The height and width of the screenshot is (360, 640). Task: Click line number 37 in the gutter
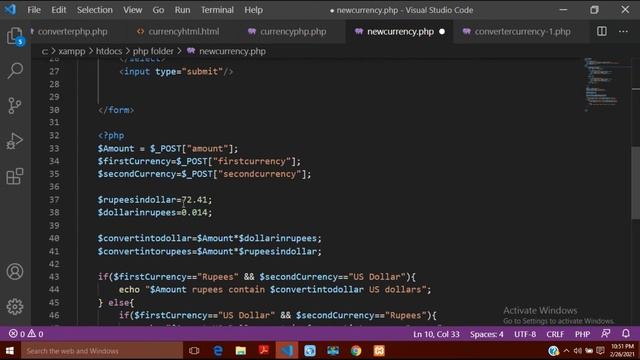(54, 200)
